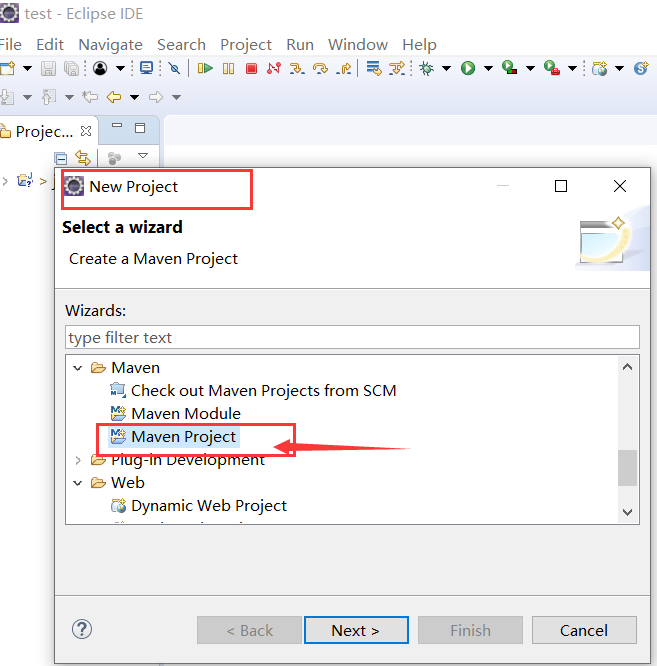Click the New file toolbar icon
Viewport: 657px width, 666px height.
tap(8, 68)
